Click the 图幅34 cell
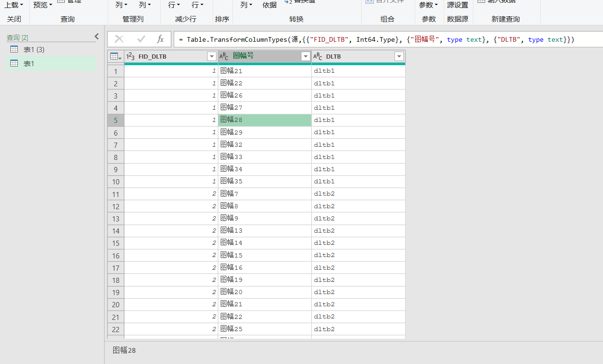Image resolution: width=603 pixels, height=364 pixels. pos(265,169)
